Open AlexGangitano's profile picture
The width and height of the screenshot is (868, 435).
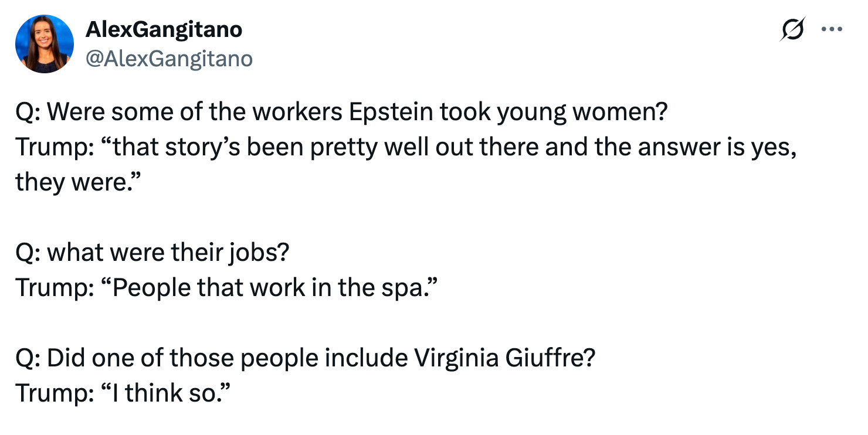pos(45,44)
